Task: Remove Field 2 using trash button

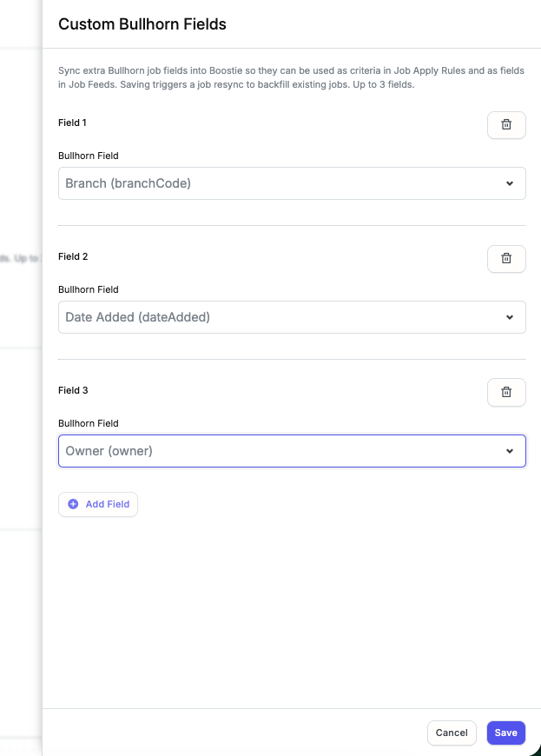Action: tap(506, 259)
